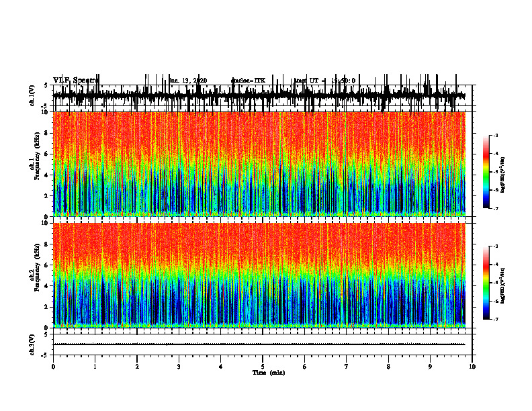Click the "6" kHz tick of ch.2 spectrogram
The image size is (532, 411).
tap(46, 265)
